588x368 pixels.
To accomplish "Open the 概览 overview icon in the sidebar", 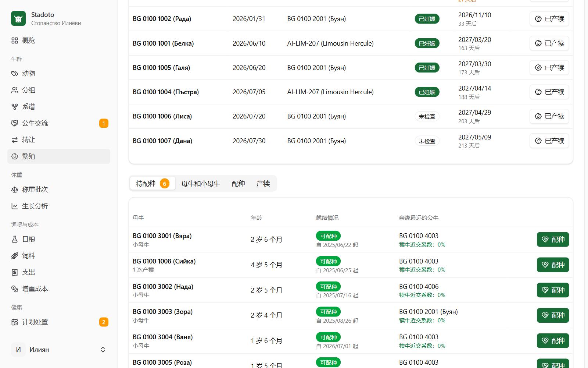I will [15, 40].
